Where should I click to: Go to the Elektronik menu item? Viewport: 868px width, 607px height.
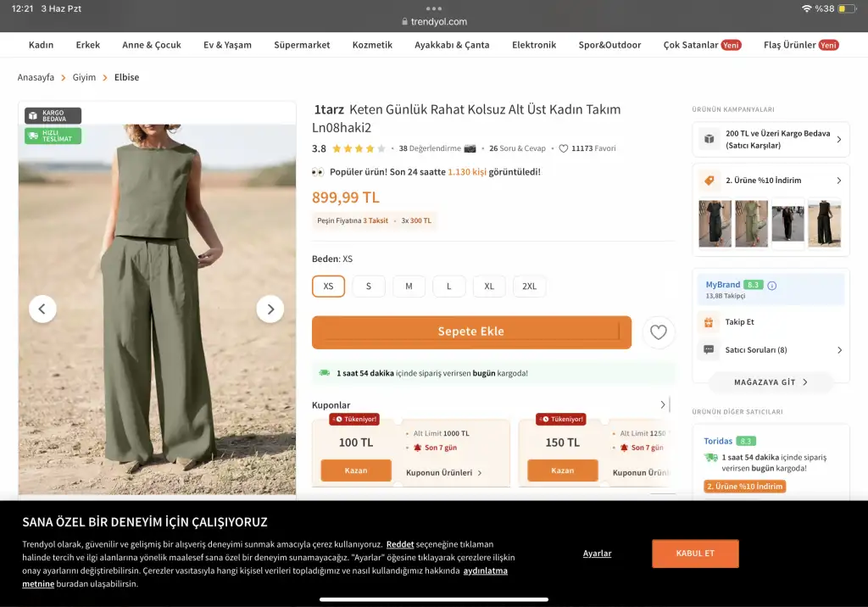coord(534,45)
